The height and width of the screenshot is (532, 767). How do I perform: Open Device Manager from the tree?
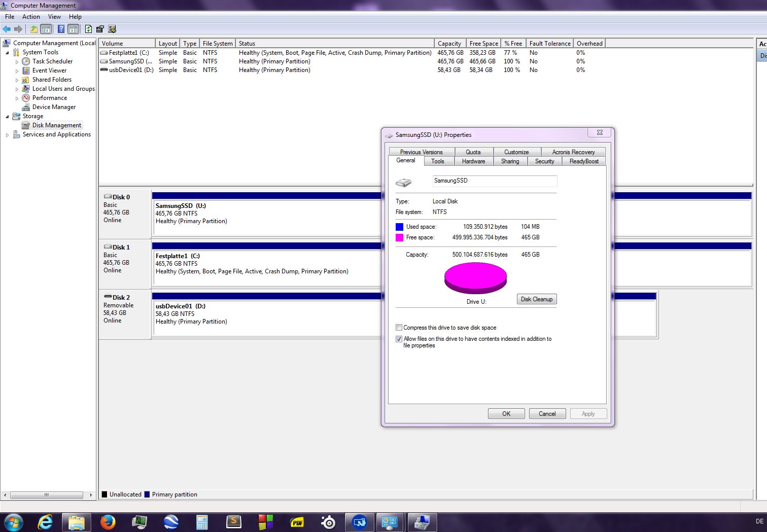[x=54, y=107]
